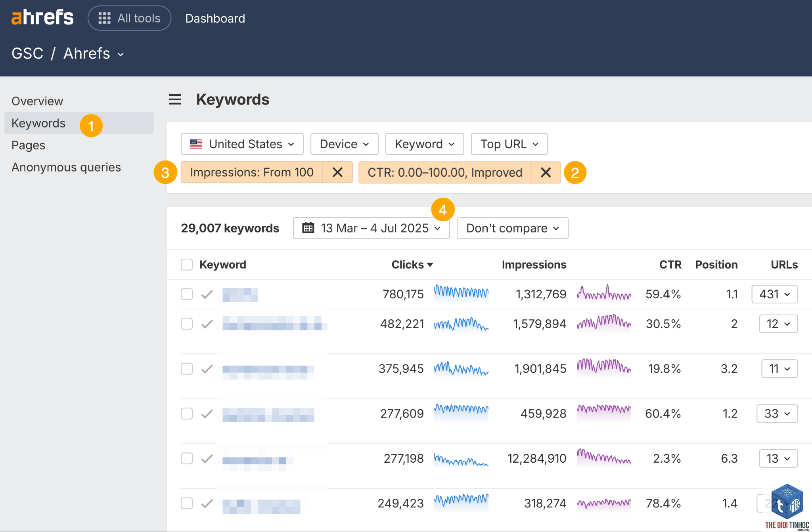Open impressions sparkline for 1,579,894 row

pyautogui.click(x=604, y=323)
